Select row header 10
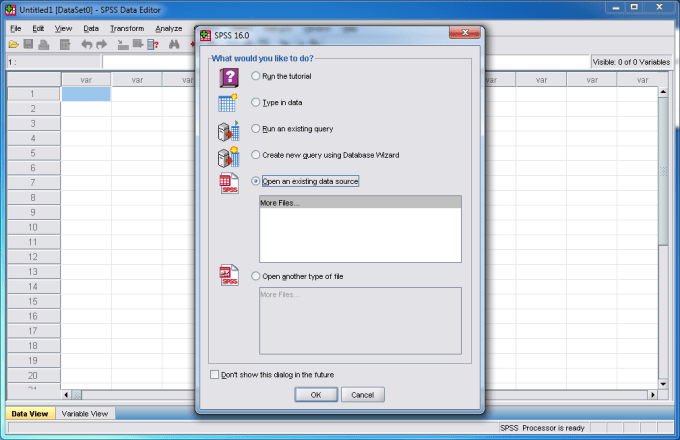 coord(33,227)
